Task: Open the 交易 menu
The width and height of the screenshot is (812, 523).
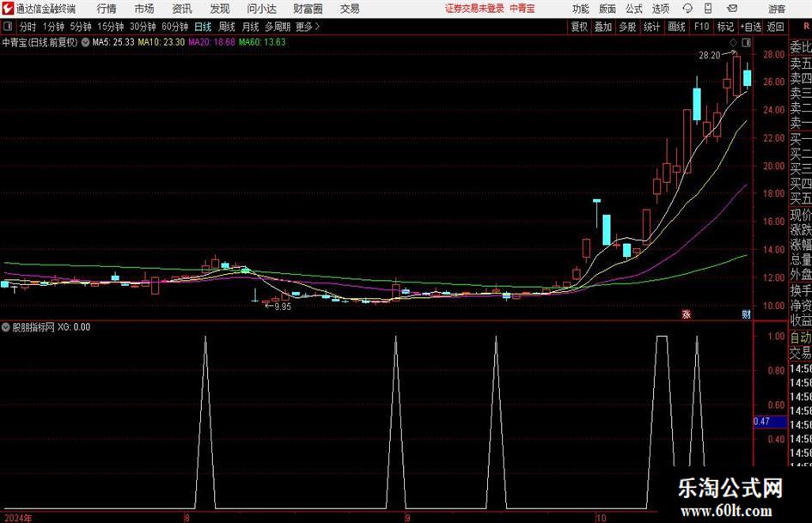Action: click(x=350, y=9)
